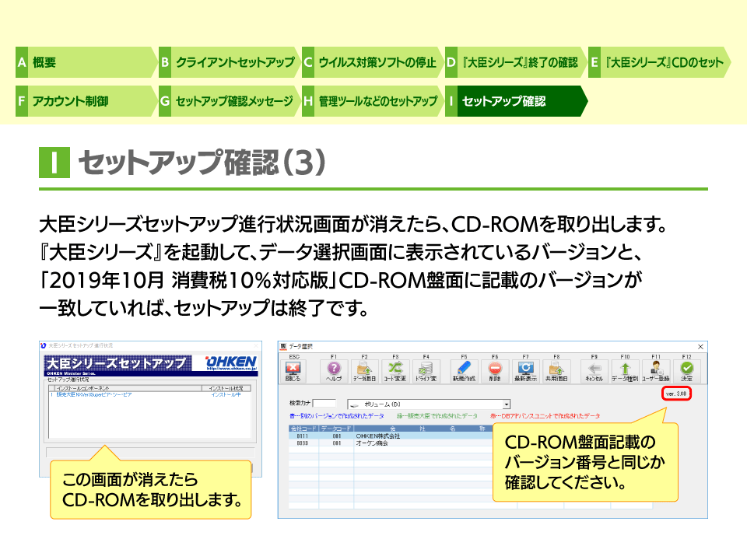Image resolution: width=747 pixels, height=560 pixels.
Task: Open the www.ohken.co.jp link in setup window
Action: click(x=232, y=369)
